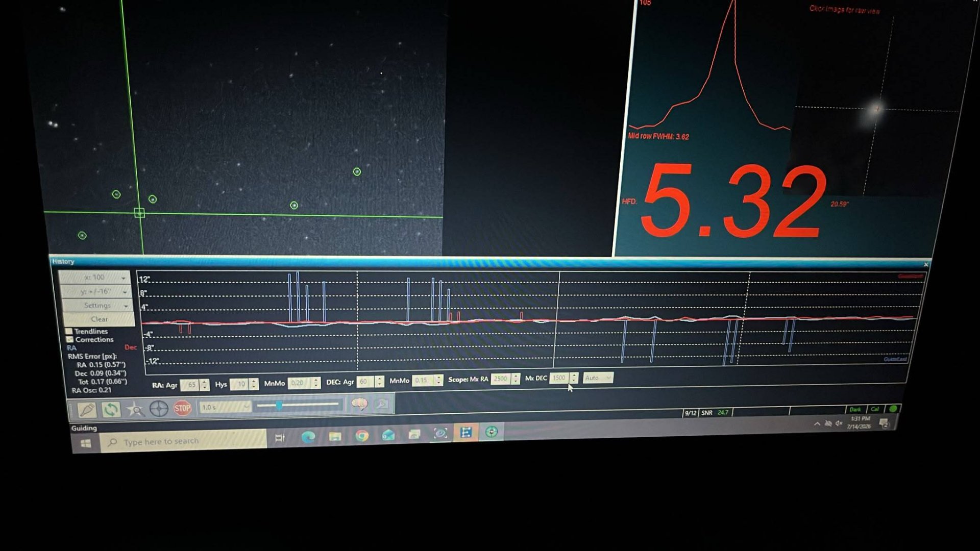
Task: Click the DEC Agr 60 field
Action: (366, 382)
